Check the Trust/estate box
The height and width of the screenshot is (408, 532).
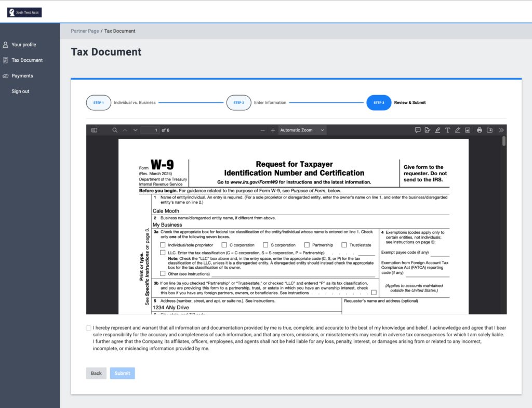[344, 245]
